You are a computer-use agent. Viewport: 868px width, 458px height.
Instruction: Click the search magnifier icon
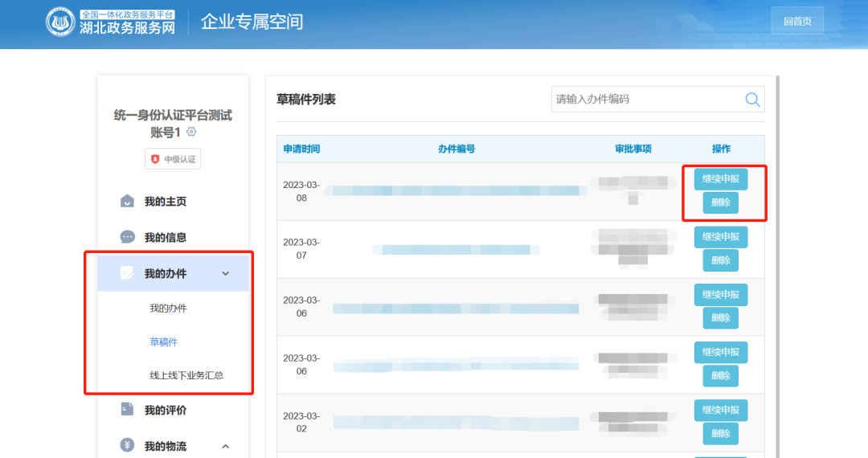click(x=752, y=99)
